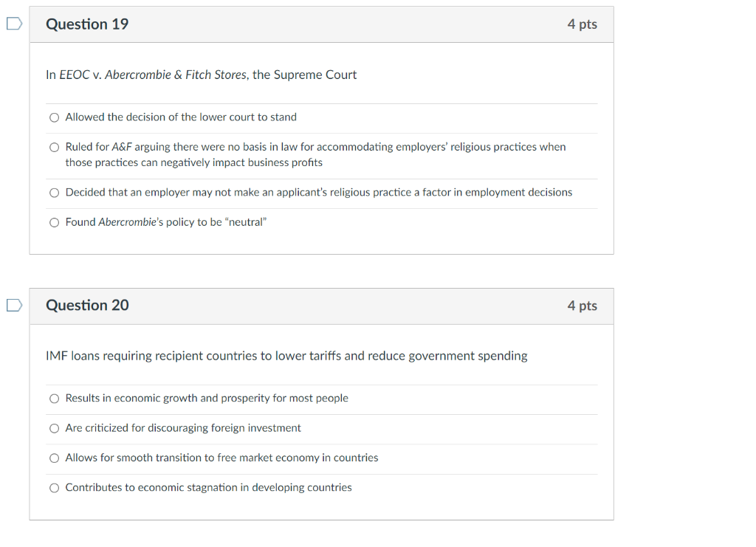Click the Question 20 header
This screenshot has width=756, height=547.
[x=86, y=306]
